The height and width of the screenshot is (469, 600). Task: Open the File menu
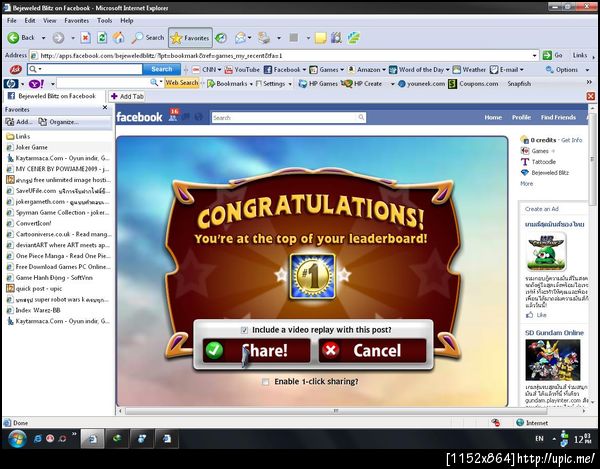click(11, 21)
